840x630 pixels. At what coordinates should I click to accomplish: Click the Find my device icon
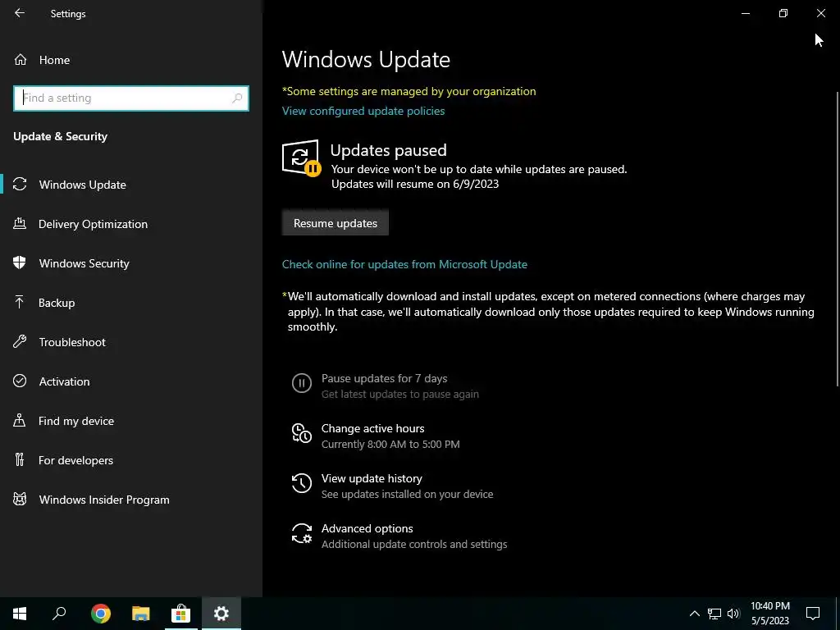[x=20, y=421]
